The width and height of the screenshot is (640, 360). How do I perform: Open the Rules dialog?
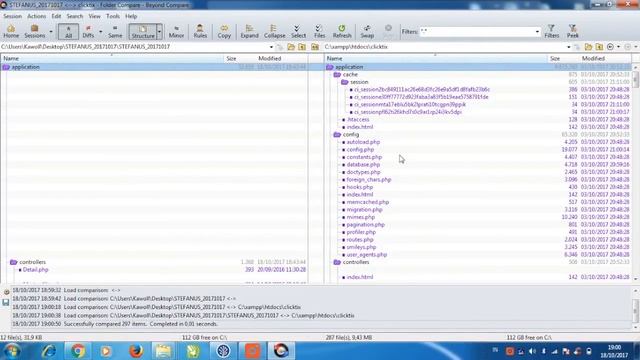point(200,31)
